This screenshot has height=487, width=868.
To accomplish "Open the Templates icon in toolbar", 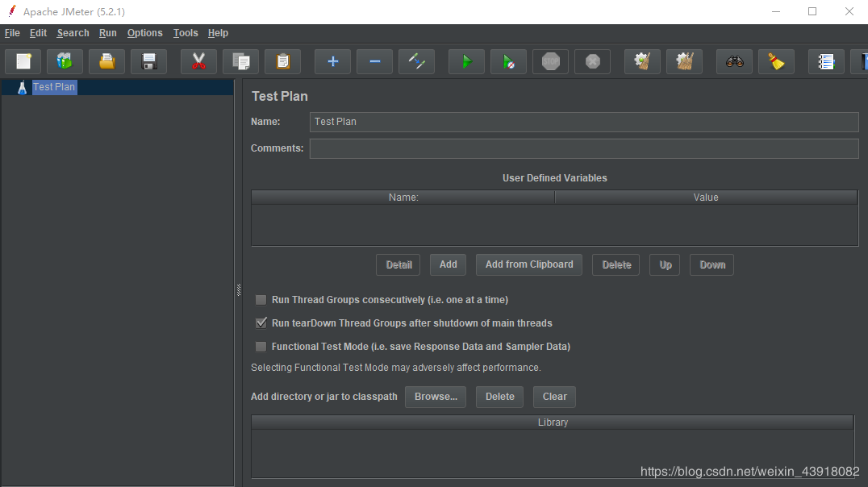I will point(65,61).
